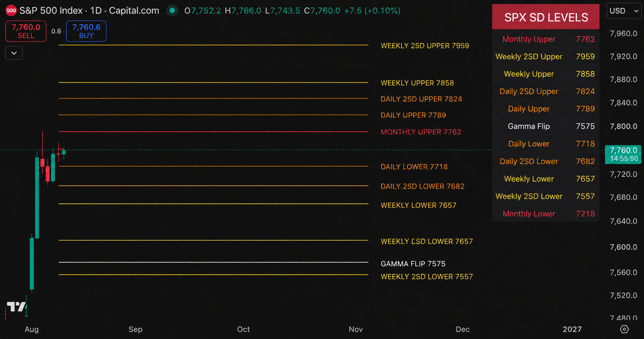Click the current price label 7,760.0
Image resolution: width=644 pixels, height=339 pixels.
(623, 154)
